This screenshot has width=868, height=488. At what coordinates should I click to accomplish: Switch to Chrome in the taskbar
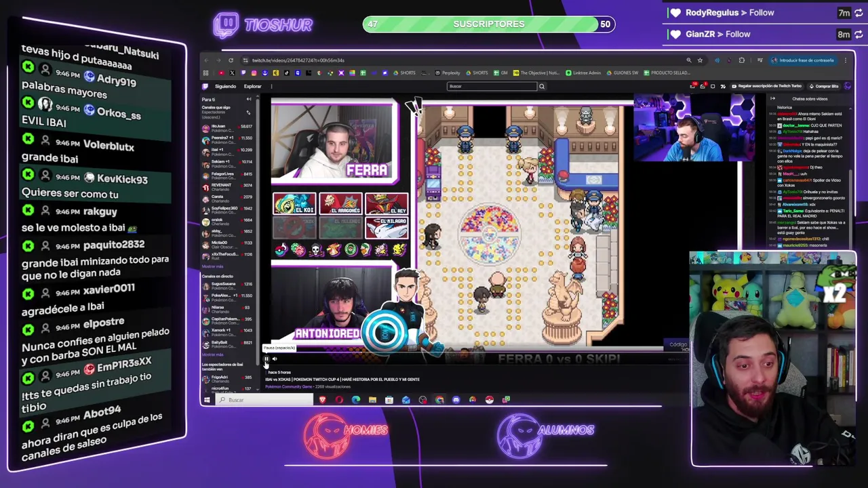(439, 400)
